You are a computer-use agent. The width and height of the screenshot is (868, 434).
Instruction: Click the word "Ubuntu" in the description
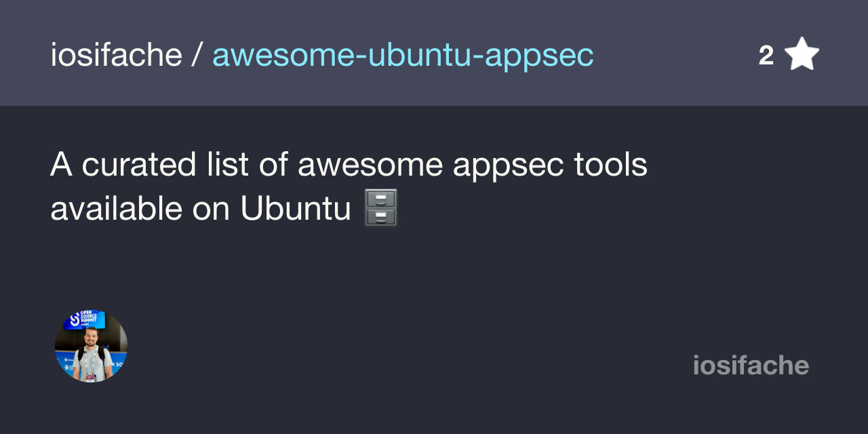[296, 209]
